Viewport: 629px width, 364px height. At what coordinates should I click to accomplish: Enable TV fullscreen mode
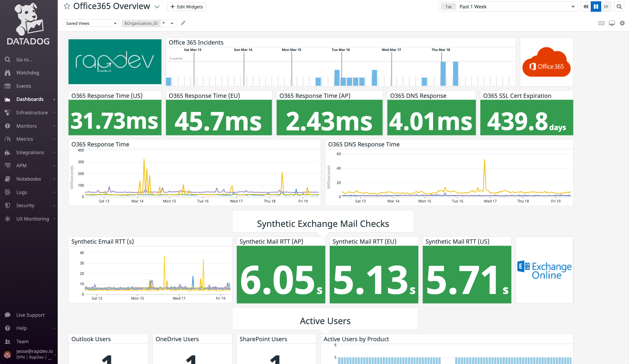(612, 23)
